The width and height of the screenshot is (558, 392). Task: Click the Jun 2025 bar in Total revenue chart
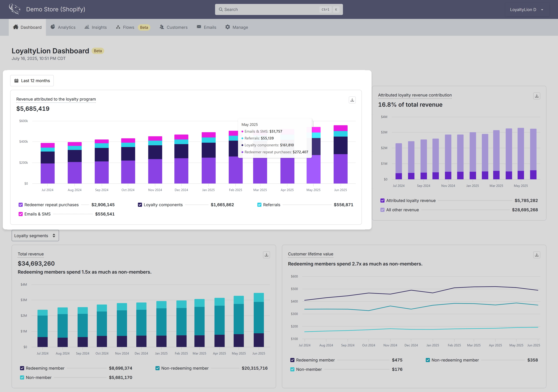pos(259,320)
